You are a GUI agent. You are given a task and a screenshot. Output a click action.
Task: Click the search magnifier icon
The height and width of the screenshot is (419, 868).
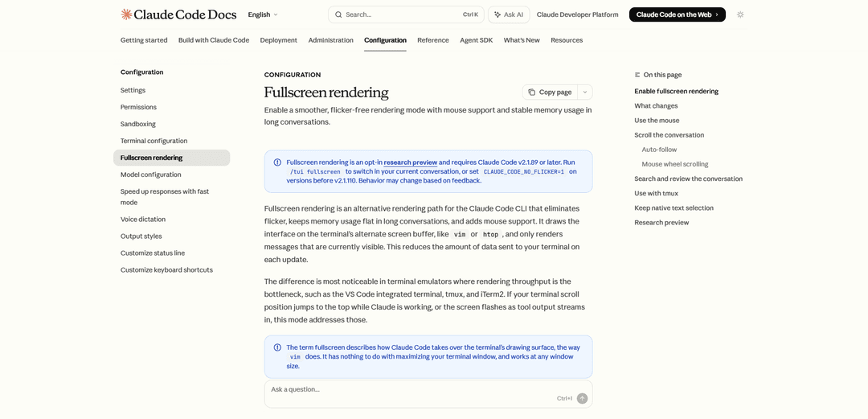tap(338, 14)
